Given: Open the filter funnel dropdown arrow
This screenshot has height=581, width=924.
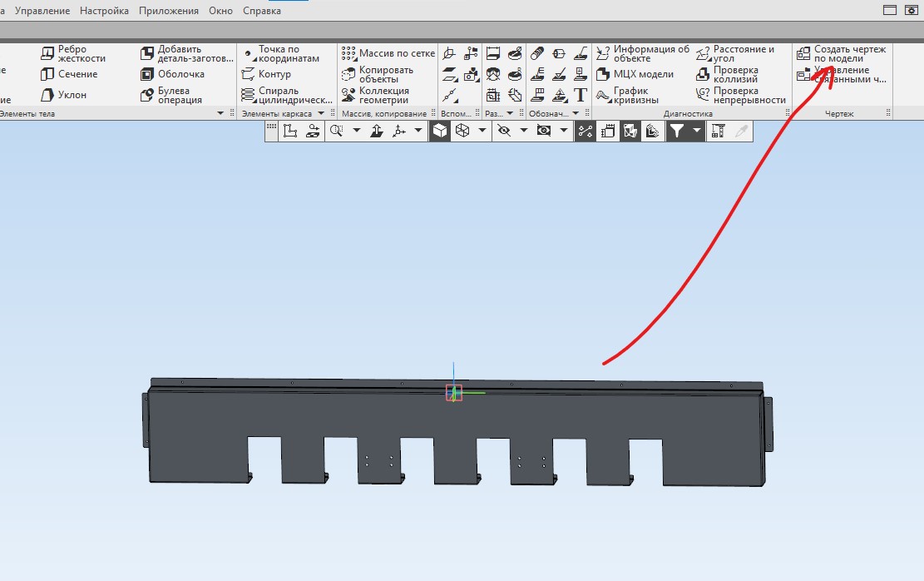Looking at the screenshot, I should pos(697,131).
